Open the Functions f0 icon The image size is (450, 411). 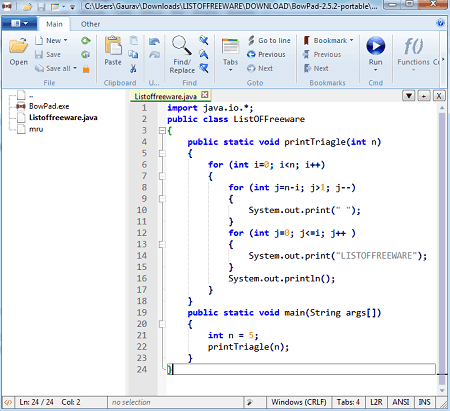pyautogui.click(x=413, y=46)
